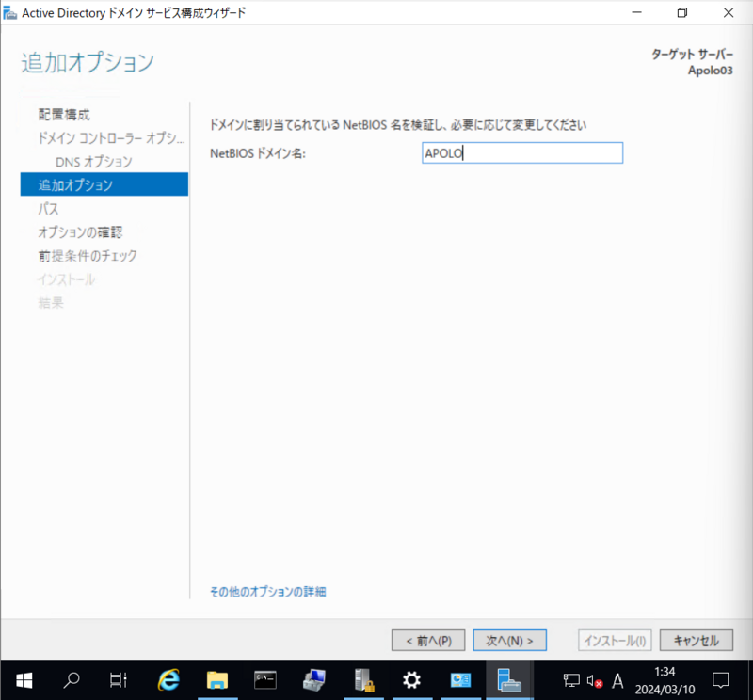Maximize the wizard window
This screenshot has height=700, width=753.
point(681,12)
